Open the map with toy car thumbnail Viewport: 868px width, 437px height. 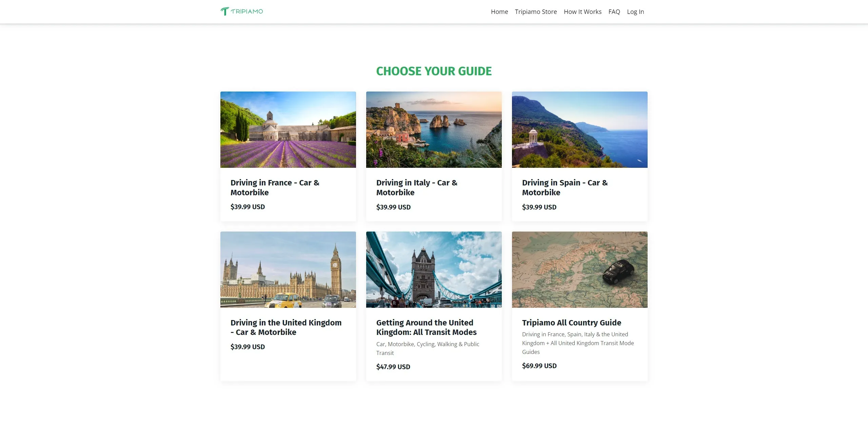tap(580, 270)
